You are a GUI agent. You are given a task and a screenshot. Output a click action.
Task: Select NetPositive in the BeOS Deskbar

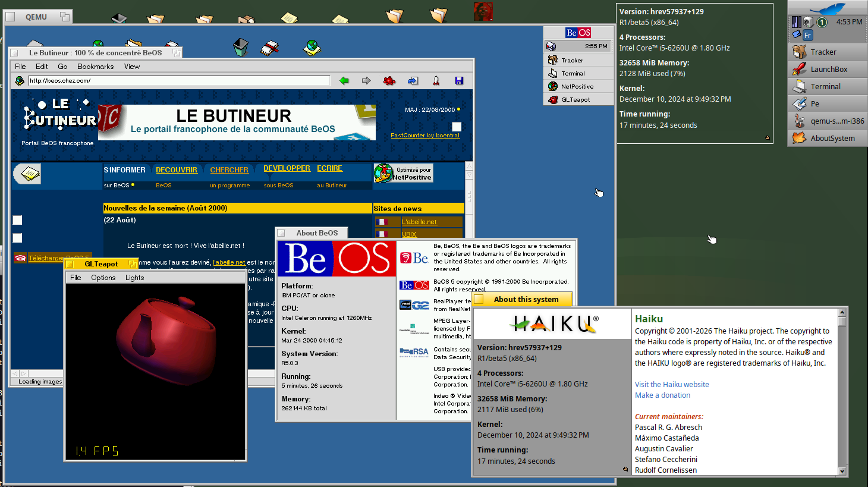(x=578, y=86)
